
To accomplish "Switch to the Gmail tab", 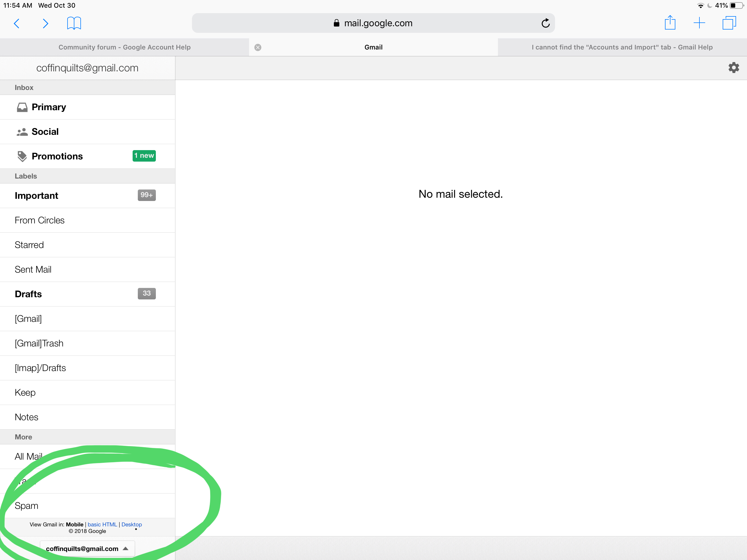I will (x=373, y=47).
